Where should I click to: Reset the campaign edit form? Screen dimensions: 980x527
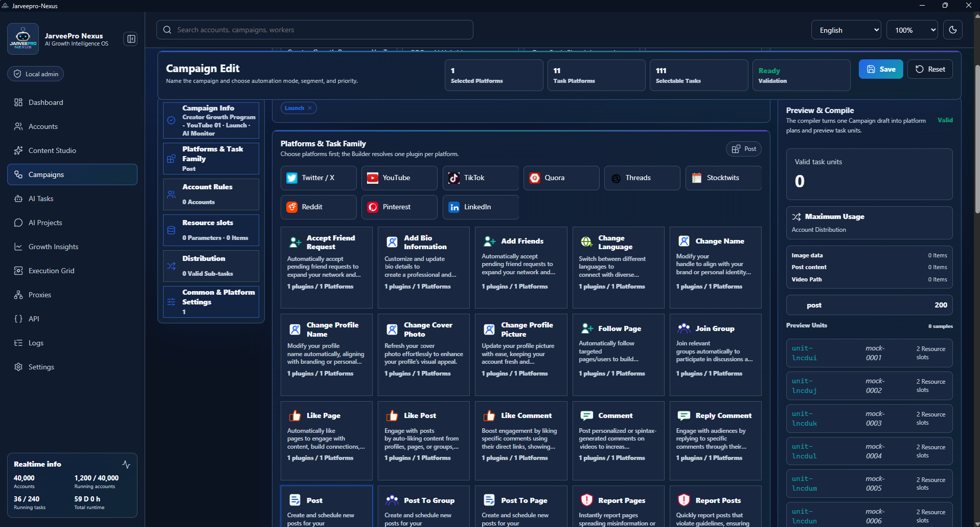(x=930, y=69)
